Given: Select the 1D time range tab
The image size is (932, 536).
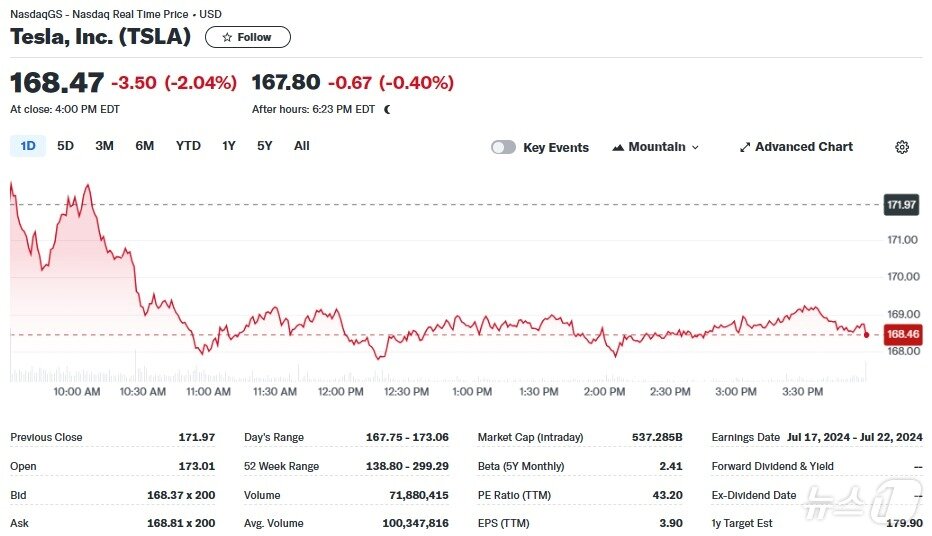Looking at the screenshot, I should click(28, 146).
